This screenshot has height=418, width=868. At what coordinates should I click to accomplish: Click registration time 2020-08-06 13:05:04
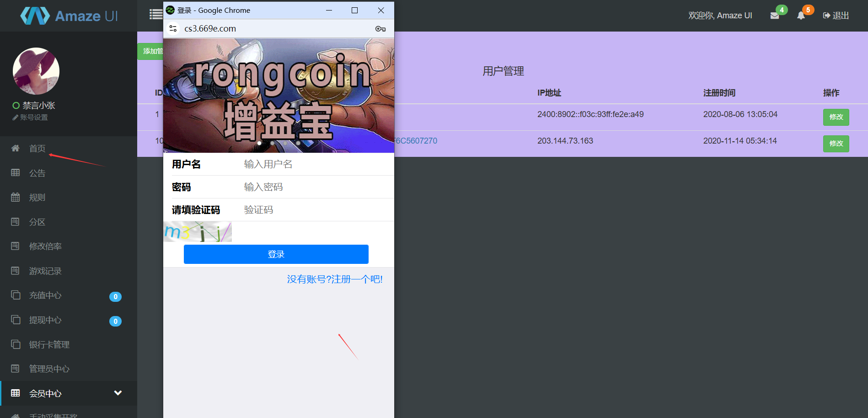740,114
